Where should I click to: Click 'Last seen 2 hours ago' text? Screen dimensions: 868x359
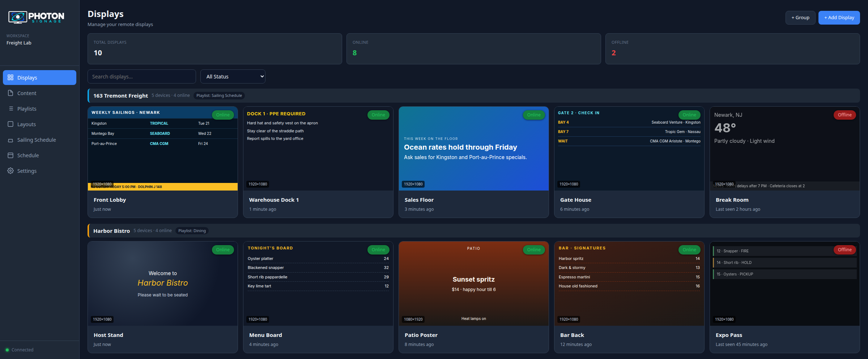coord(738,209)
